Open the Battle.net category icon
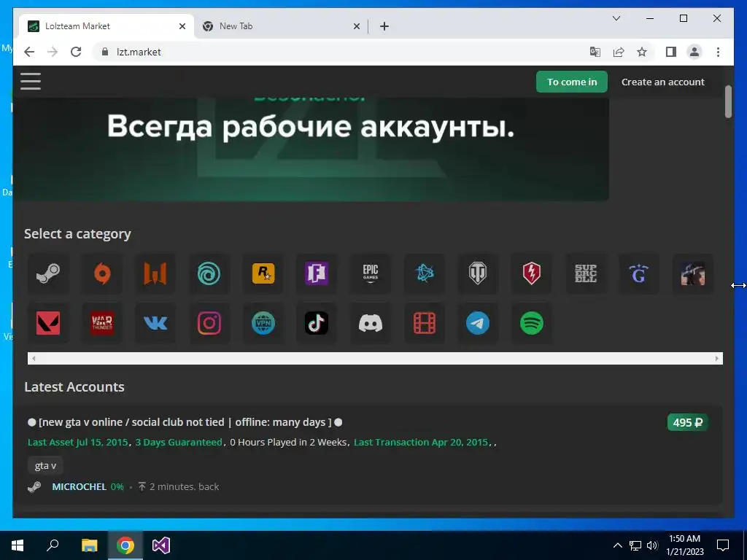Image resolution: width=747 pixels, height=560 pixels. pyautogui.click(x=424, y=274)
